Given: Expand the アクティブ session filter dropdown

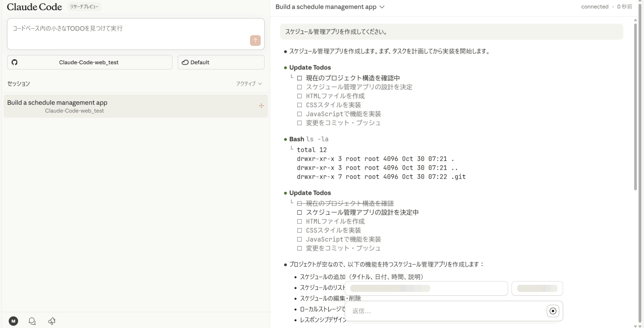Looking at the screenshot, I should point(249,84).
